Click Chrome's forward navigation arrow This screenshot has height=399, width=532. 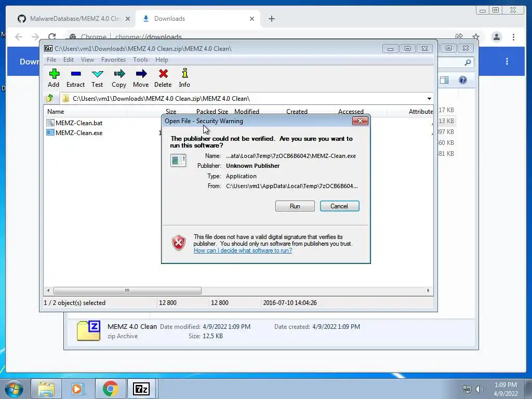coord(35,37)
